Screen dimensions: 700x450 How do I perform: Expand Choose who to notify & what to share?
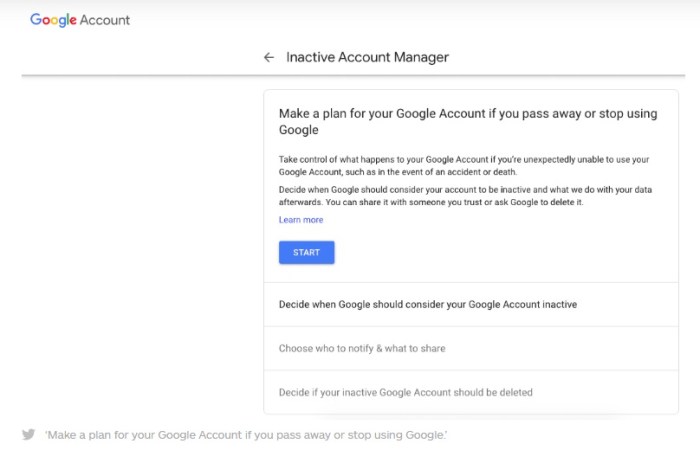tap(362, 348)
